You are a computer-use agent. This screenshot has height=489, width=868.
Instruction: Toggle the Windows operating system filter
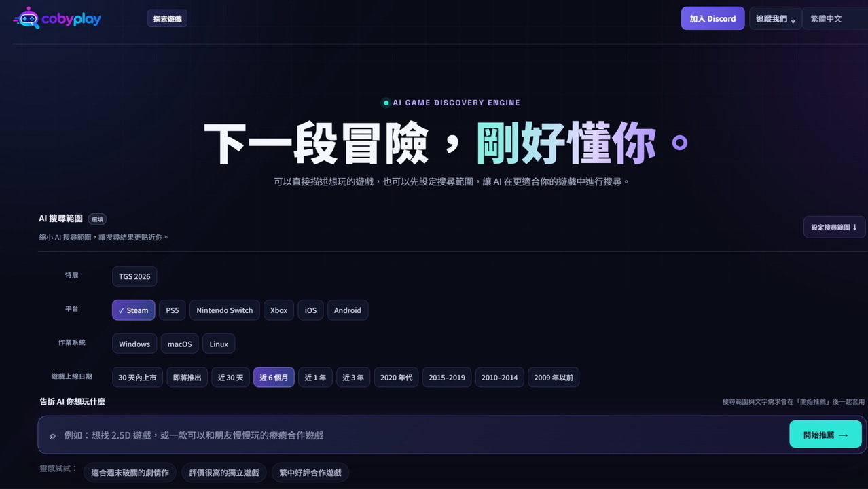click(134, 344)
